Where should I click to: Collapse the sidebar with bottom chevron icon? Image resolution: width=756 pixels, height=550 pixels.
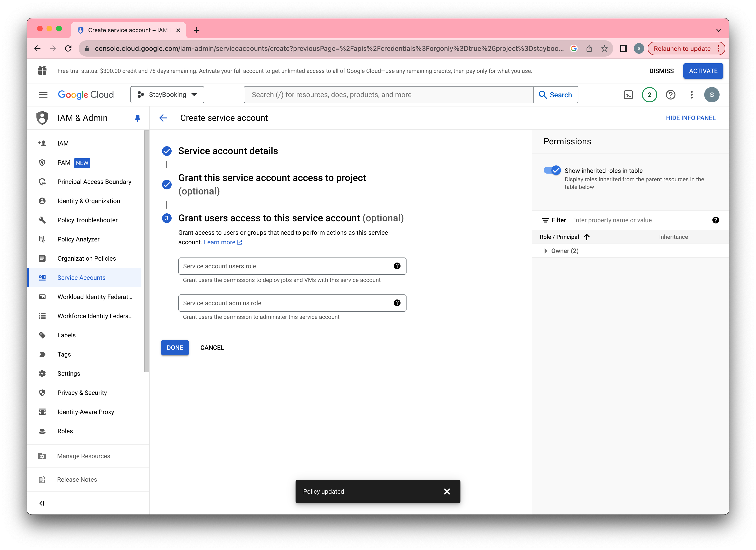click(42, 503)
